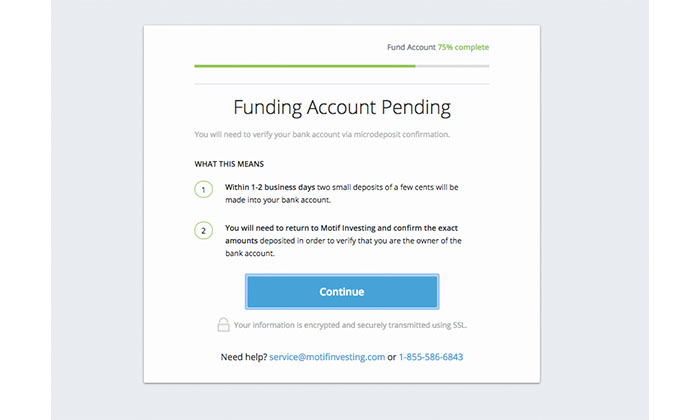Click the word 'or' between contact links
The width and height of the screenshot is (700, 420).
click(x=392, y=357)
